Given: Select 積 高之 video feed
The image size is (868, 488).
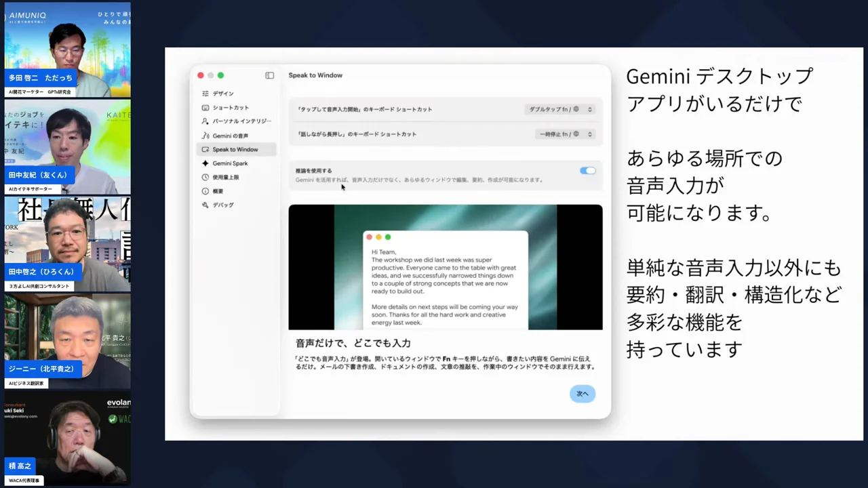Looking at the screenshot, I should (67, 439).
